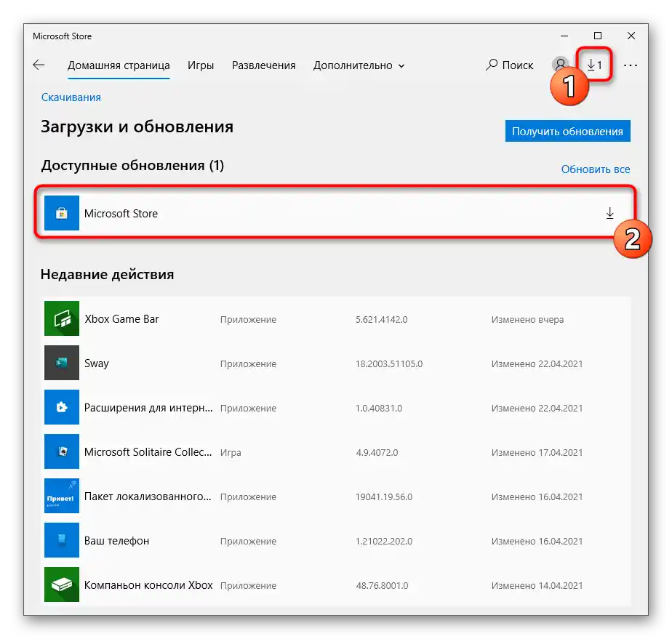Switch to the Развлечения tab
This screenshot has width=672, height=639.
coord(263,65)
